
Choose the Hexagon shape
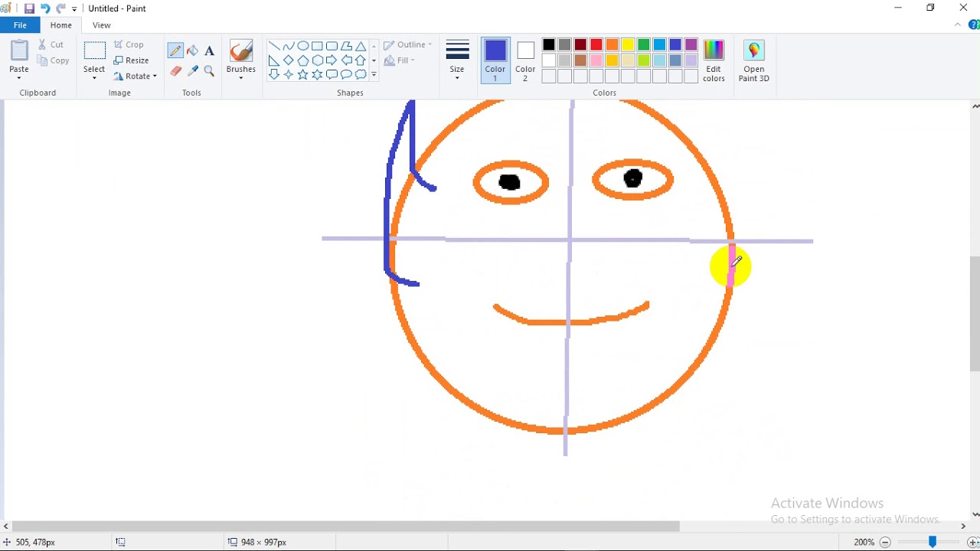[x=317, y=60]
